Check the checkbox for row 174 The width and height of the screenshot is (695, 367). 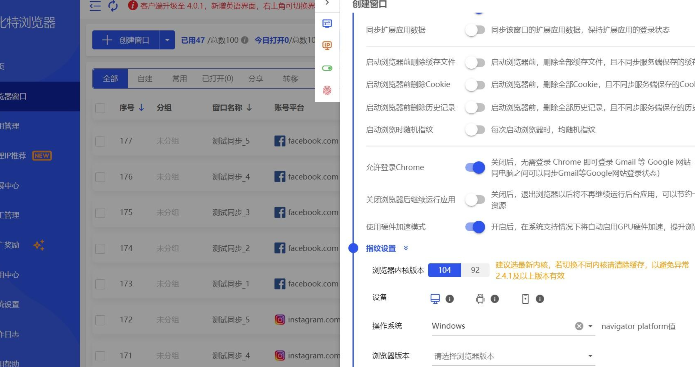coord(100,248)
